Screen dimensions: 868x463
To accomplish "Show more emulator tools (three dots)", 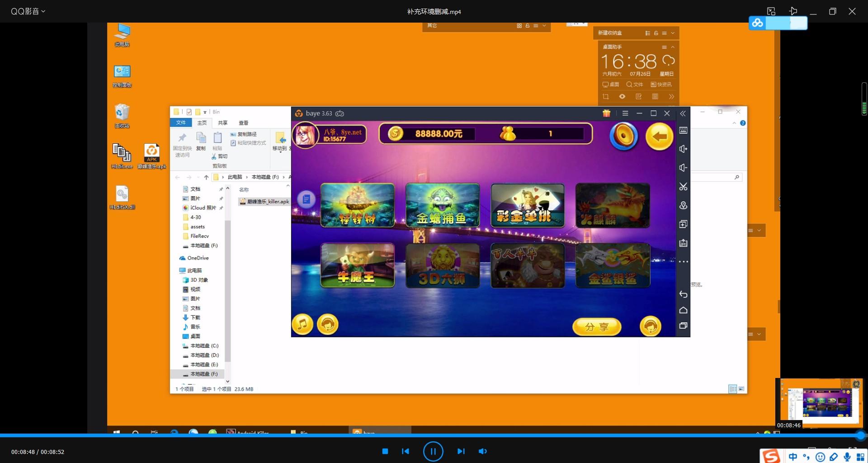I will [x=683, y=261].
